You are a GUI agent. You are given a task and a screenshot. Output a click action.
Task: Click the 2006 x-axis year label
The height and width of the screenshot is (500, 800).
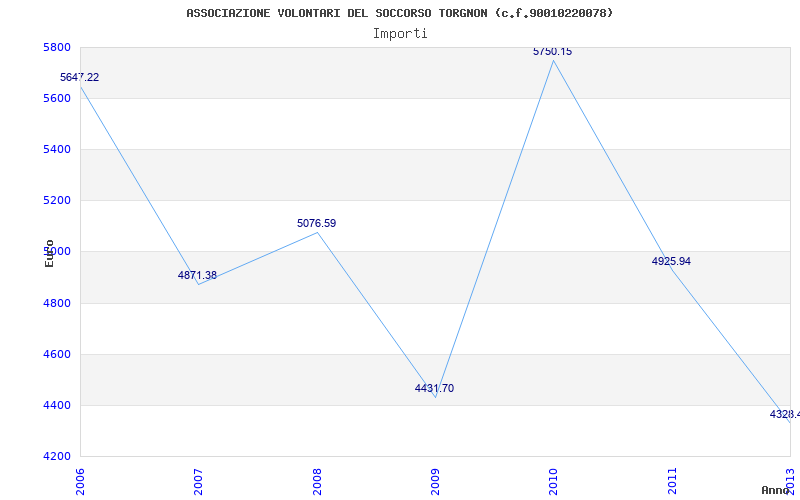coord(80,481)
